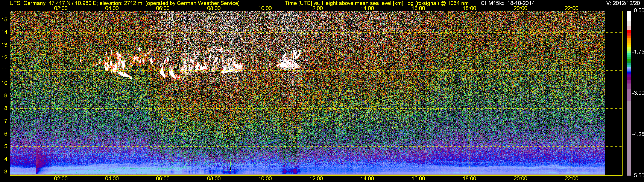Image resolution: width=644 pixels, height=182 pixels.
Task: Click the '-3.00' color scale value
Action: [638, 93]
